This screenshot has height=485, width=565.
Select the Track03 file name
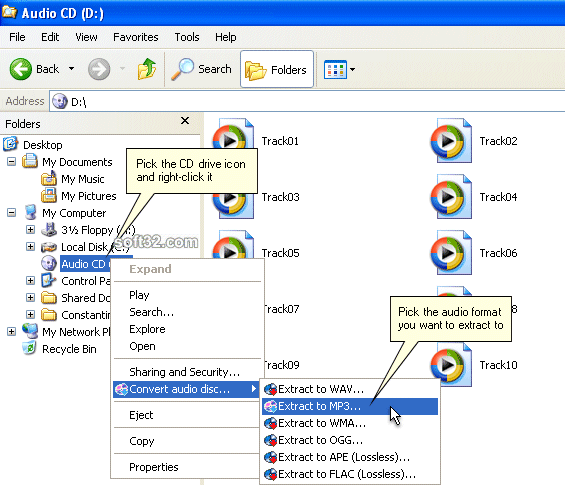coord(280,197)
